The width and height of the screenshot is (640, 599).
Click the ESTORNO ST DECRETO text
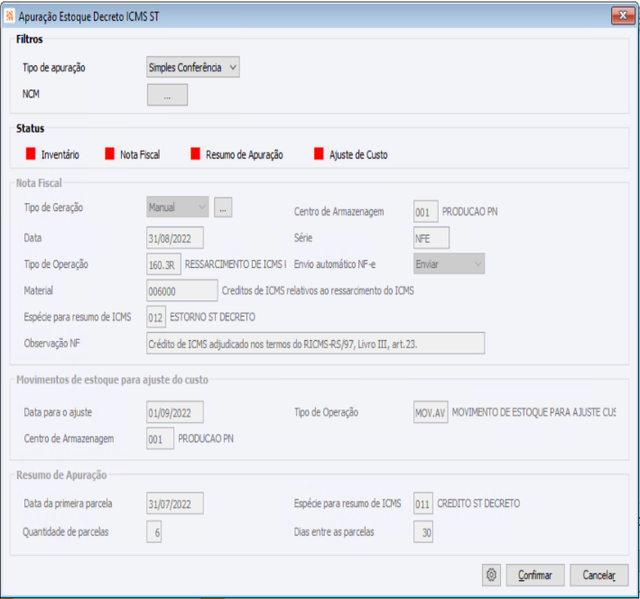[x=212, y=317]
